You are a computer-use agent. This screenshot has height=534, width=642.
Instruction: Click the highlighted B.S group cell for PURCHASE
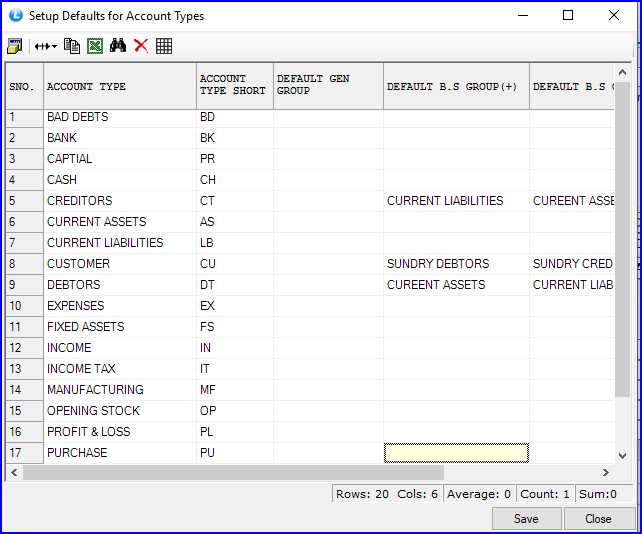pyautogui.click(x=456, y=453)
